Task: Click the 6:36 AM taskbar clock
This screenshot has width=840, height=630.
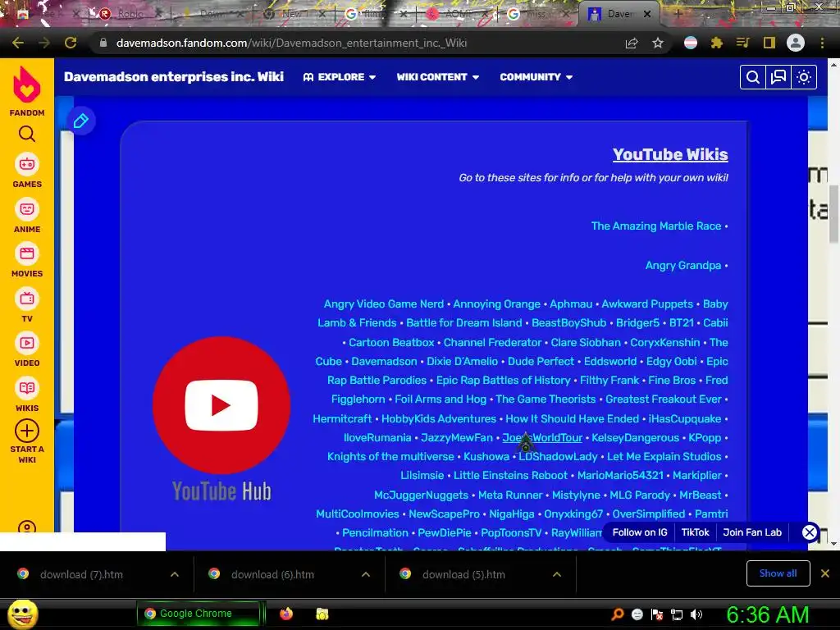Action: point(768,614)
